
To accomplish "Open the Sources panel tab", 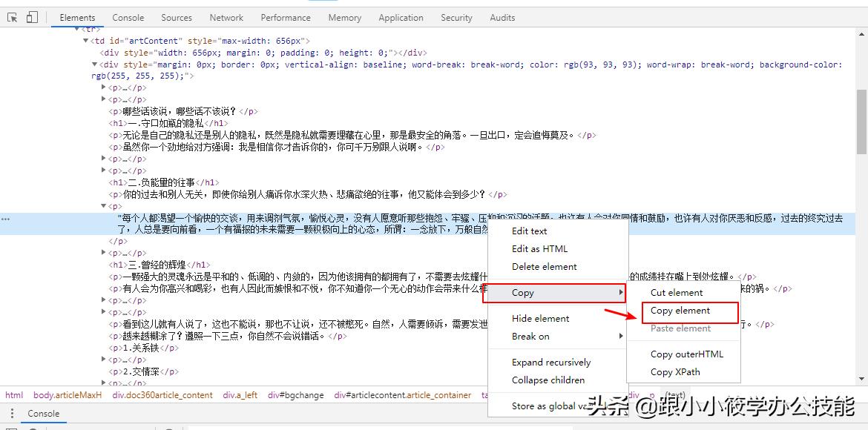I will click(176, 16).
